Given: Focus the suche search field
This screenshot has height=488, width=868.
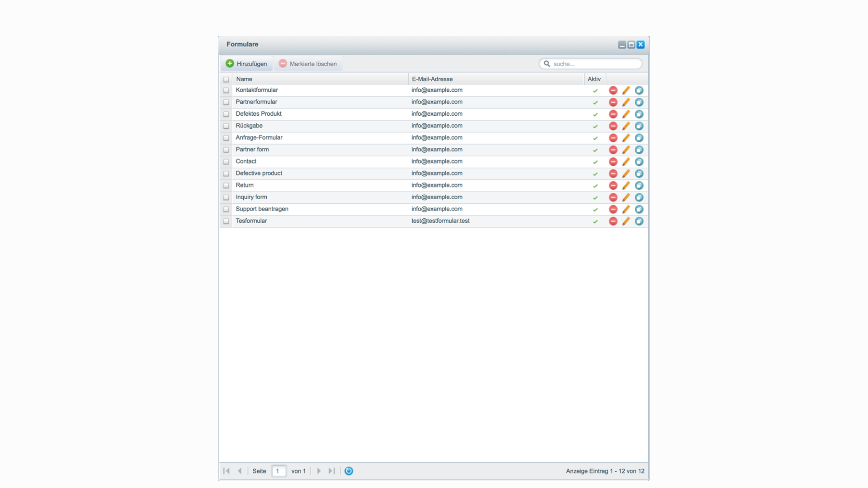Looking at the screenshot, I should (x=590, y=64).
